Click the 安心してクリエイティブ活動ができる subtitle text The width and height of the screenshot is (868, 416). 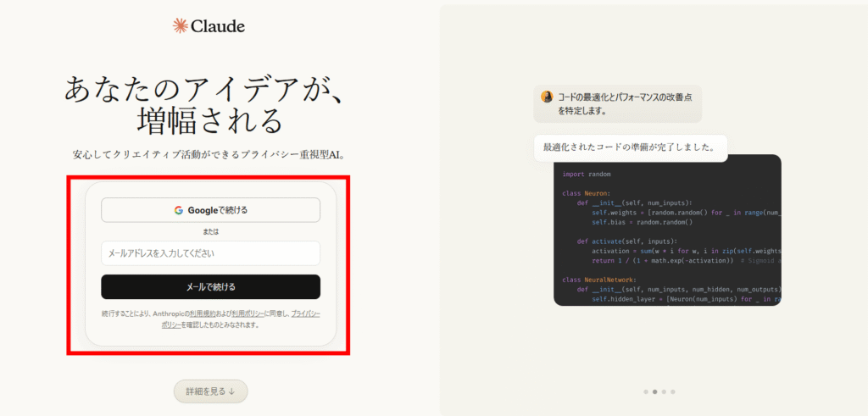(210, 154)
